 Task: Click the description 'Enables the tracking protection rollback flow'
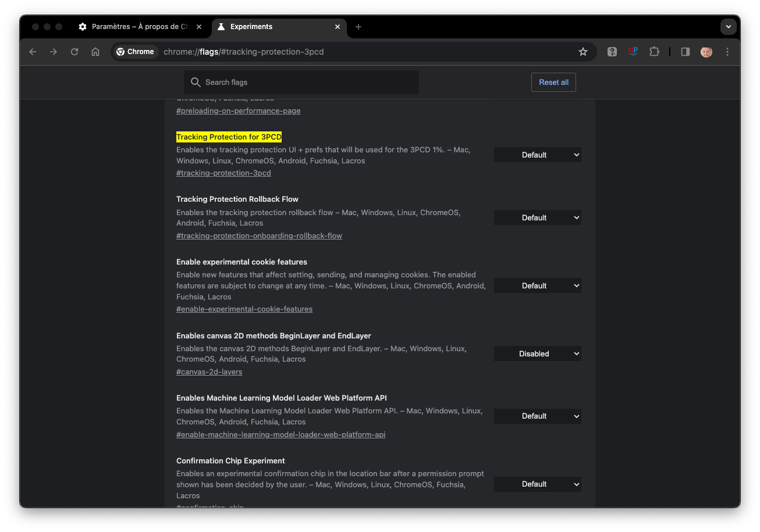coord(318,217)
